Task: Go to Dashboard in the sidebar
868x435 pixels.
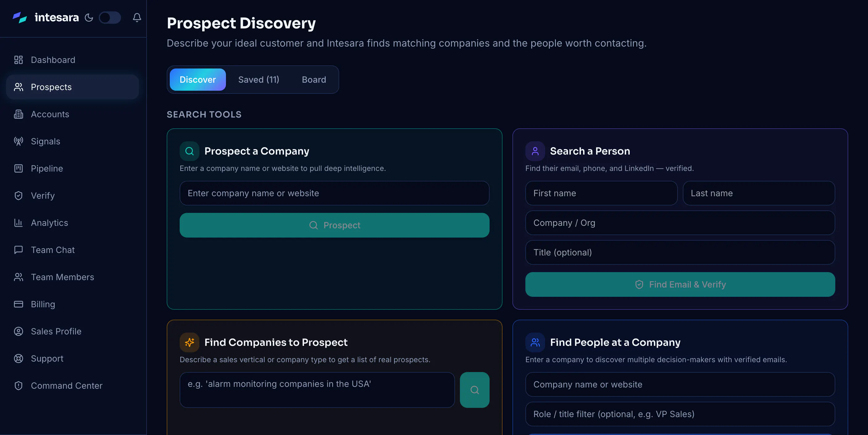Action: (73, 60)
